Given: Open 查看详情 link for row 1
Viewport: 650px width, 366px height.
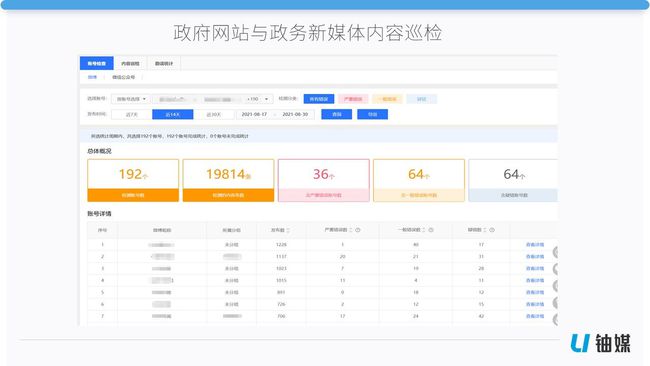Looking at the screenshot, I should click(535, 245).
